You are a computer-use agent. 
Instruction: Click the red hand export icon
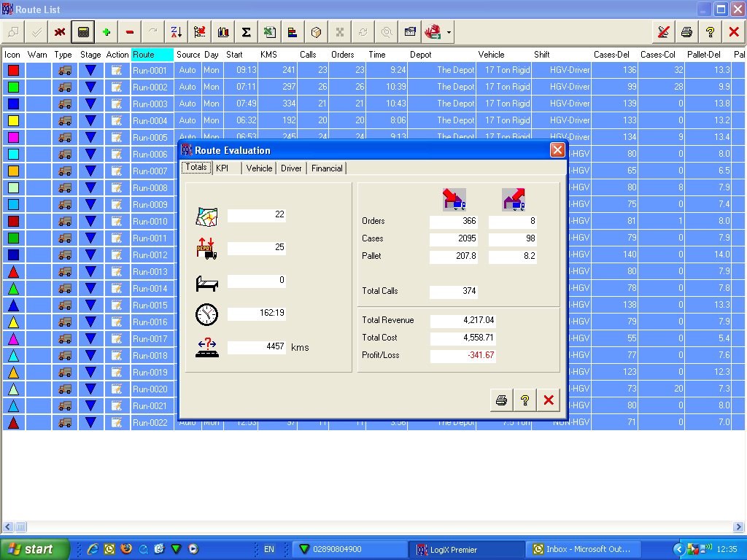click(x=433, y=32)
